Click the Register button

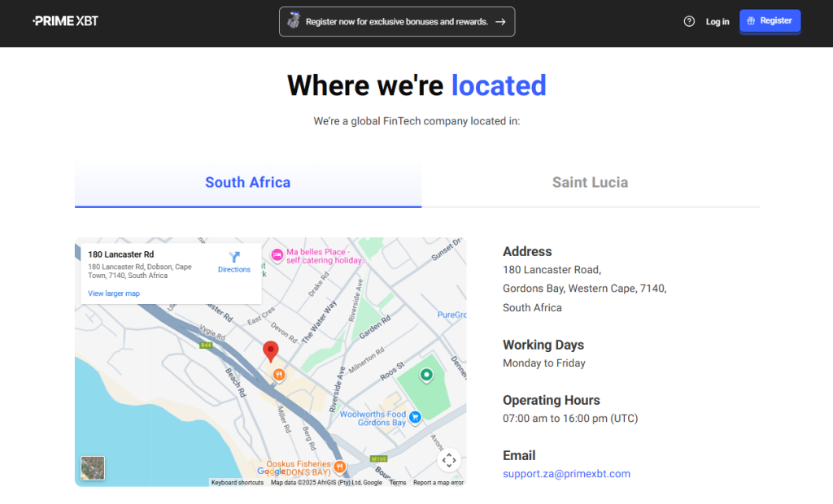[x=770, y=21]
